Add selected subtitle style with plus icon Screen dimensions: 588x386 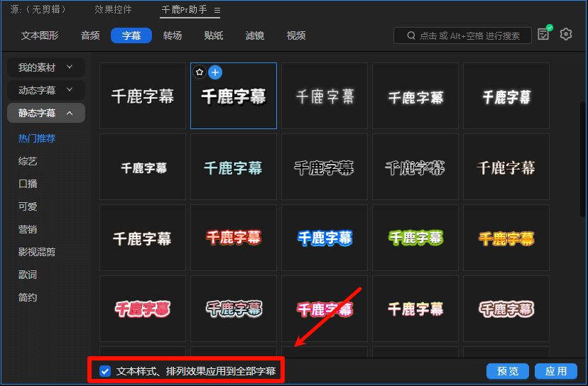tap(215, 72)
